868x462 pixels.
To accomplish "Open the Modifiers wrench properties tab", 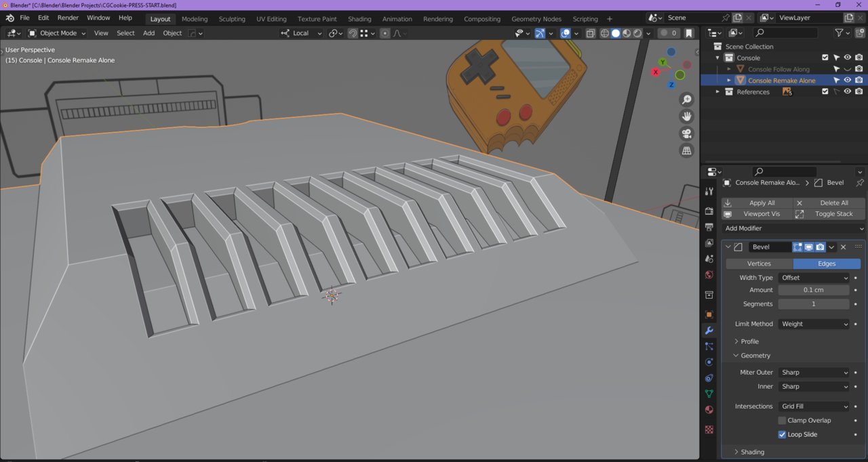I will (x=709, y=331).
